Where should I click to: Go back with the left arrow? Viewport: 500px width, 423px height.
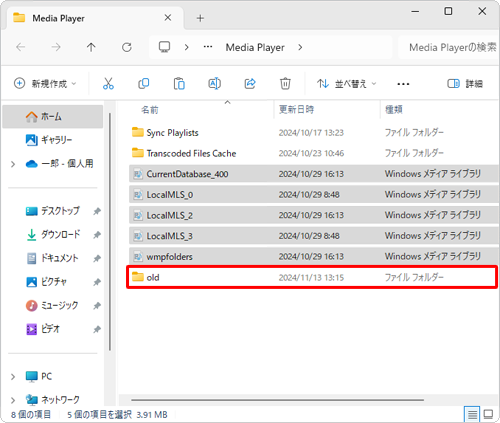(x=21, y=47)
